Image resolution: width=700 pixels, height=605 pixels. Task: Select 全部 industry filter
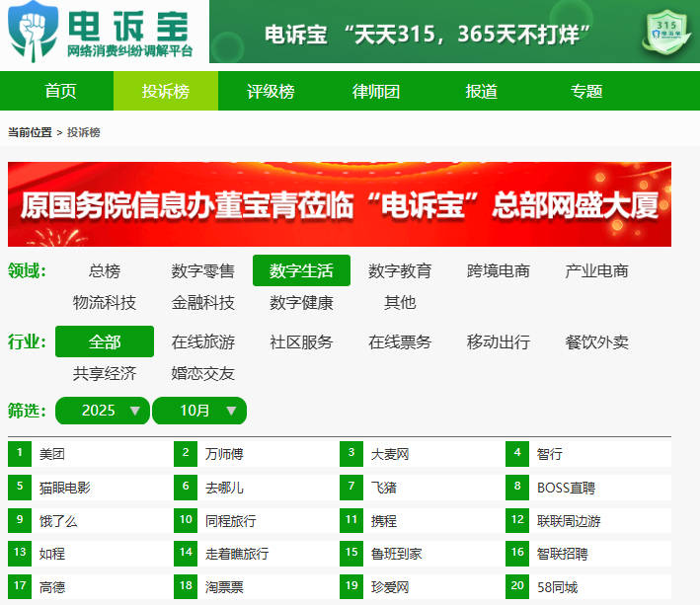click(x=105, y=341)
